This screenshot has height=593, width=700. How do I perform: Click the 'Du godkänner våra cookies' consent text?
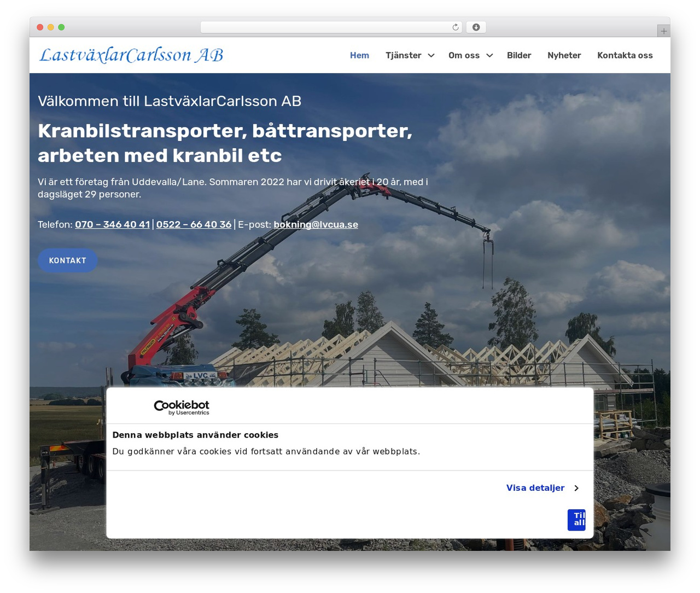coord(266,451)
